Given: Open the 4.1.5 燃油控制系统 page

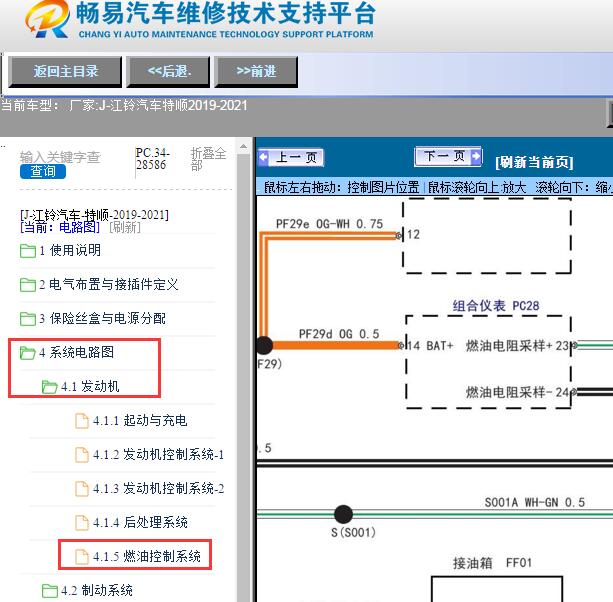Looking at the screenshot, I should pos(147,556).
